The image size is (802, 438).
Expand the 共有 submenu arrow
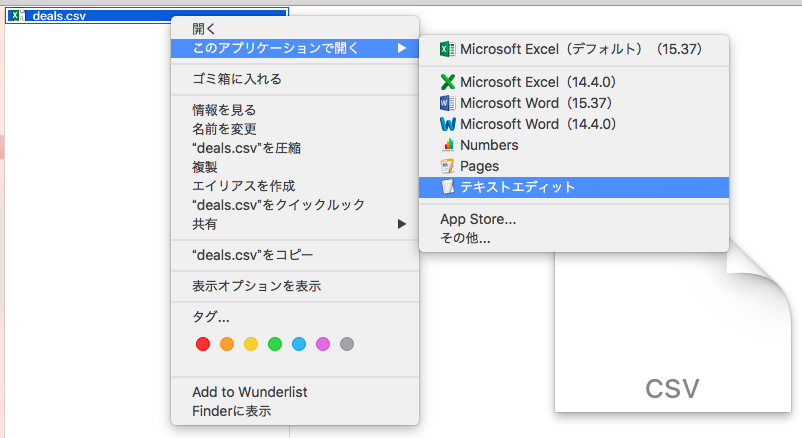(402, 224)
